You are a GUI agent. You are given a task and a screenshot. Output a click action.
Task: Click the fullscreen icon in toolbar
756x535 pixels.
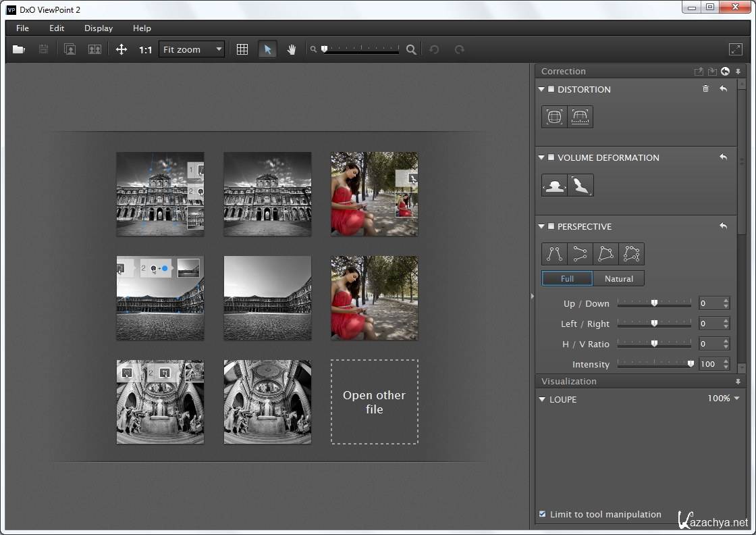coord(736,49)
